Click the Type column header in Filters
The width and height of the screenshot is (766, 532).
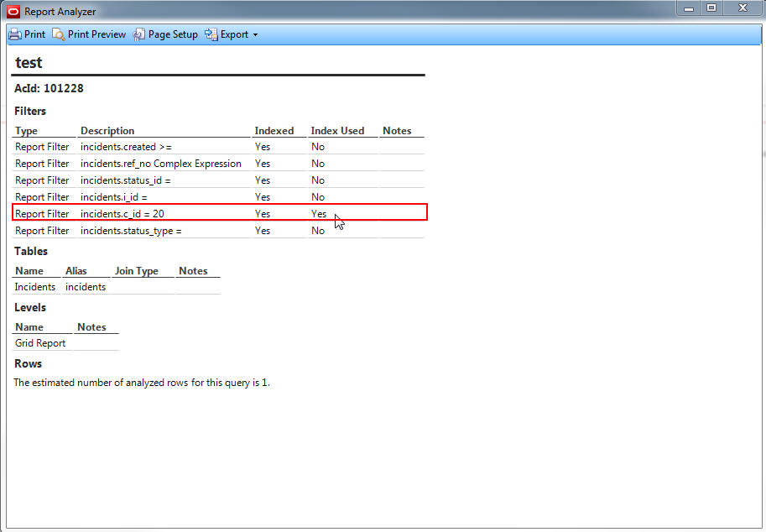26,131
